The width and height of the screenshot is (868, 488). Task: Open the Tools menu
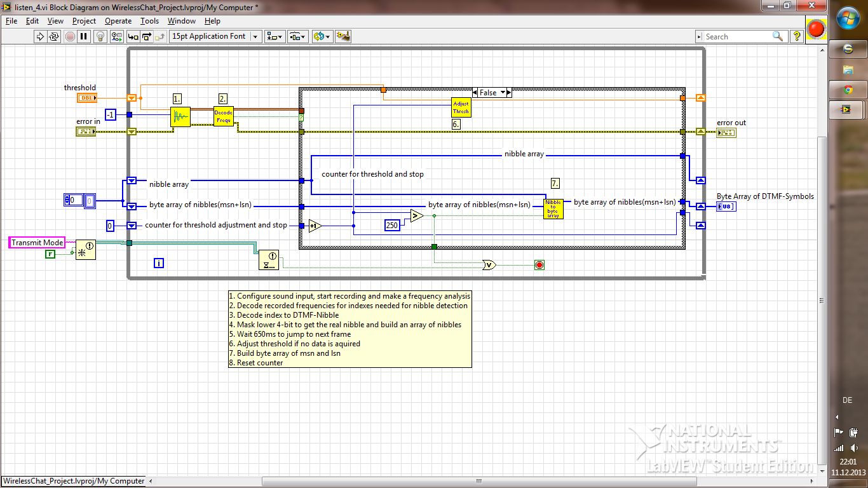pyautogui.click(x=149, y=21)
